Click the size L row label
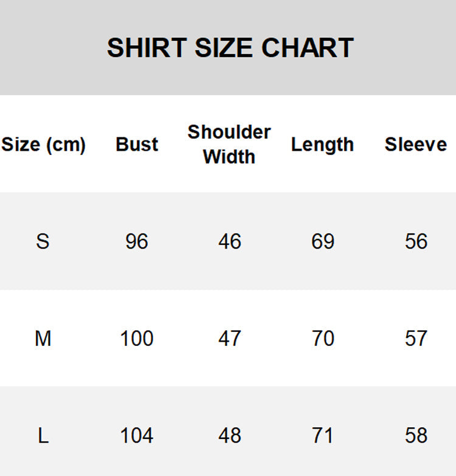456x476 pixels. click(43, 435)
